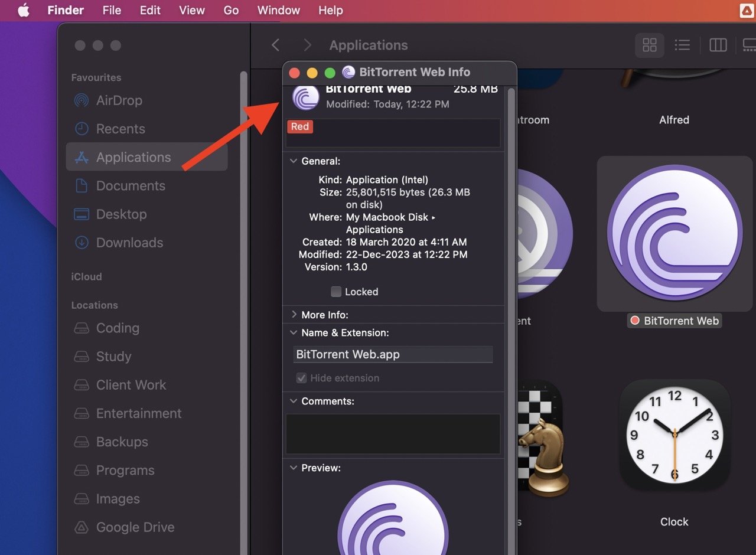Collapse the Name & Extension section
Image resolution: width=756 pixels, height=555 pixels.
coord(294,332)
